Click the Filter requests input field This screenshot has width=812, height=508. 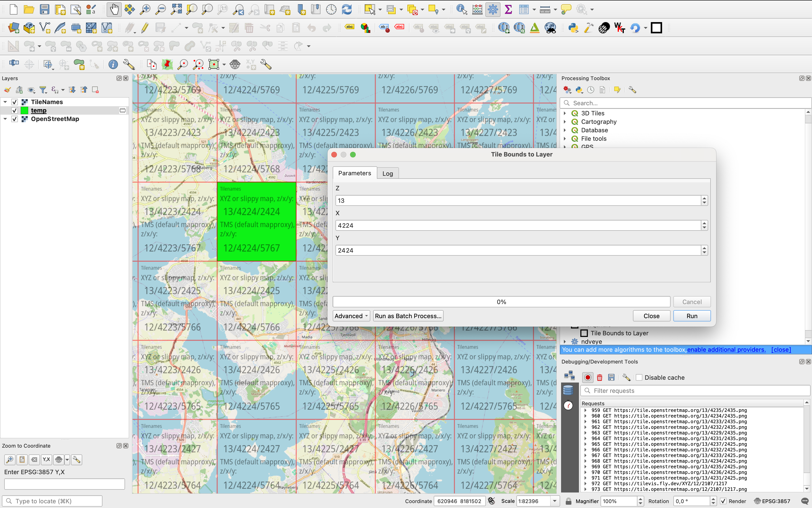pyautogui.click(x=695, y=391)
